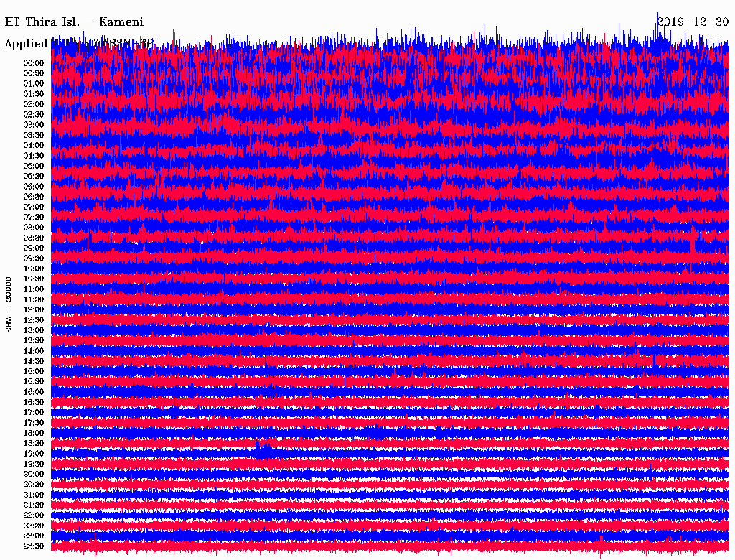735x560 pixels.
Task: Select the 04:00 time label
Action: click(x=33, y=146)
